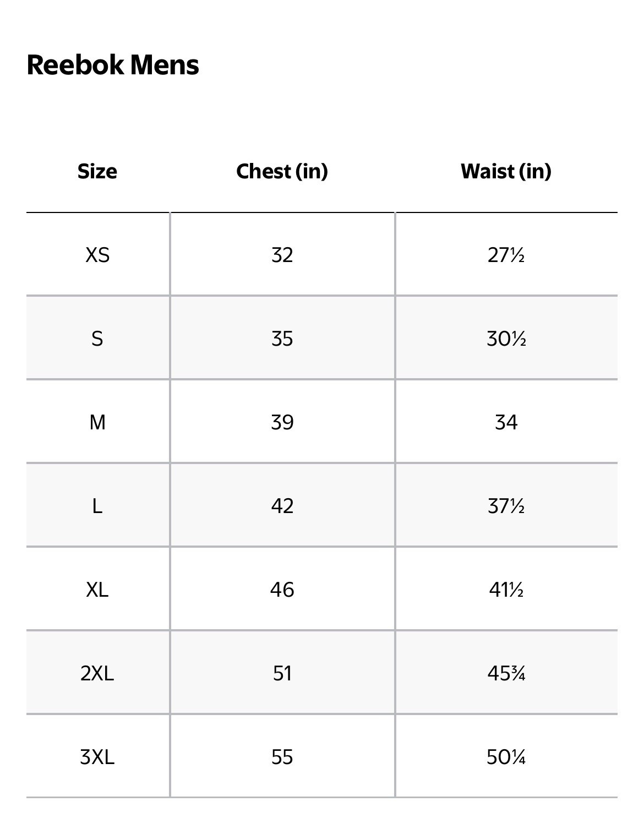Click the XS size cell
This screenshot has height=818, width=644.
(x=97, y=255)
